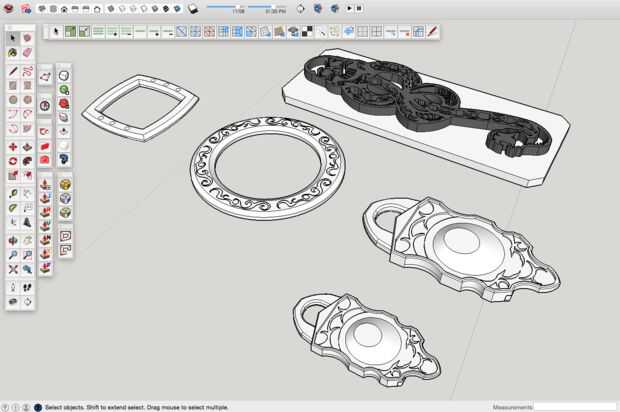This screenshot has width=620, height=412.
Task: Click the yellow cube plugin icon
Action: pyautogui.click(x=65, y=185)
